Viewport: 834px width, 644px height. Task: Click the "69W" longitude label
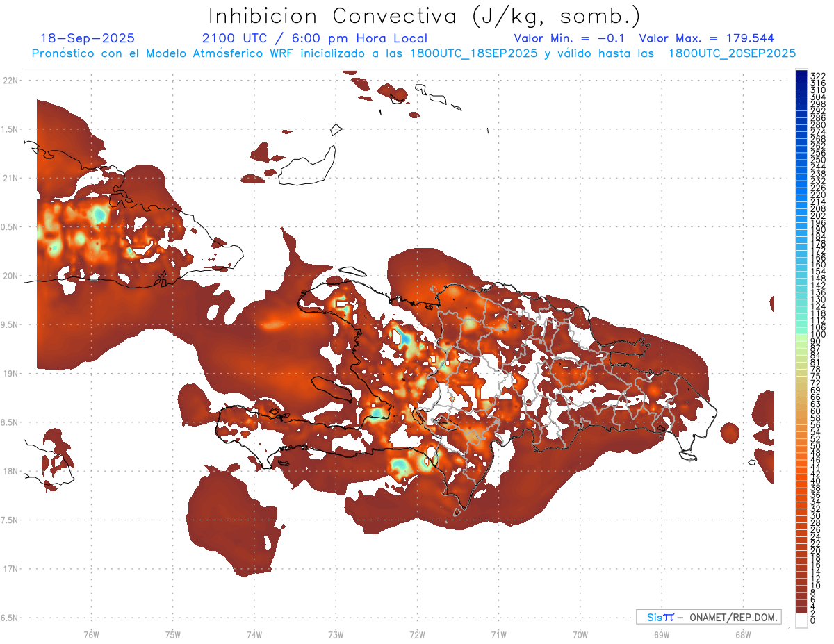pos(662,634)
